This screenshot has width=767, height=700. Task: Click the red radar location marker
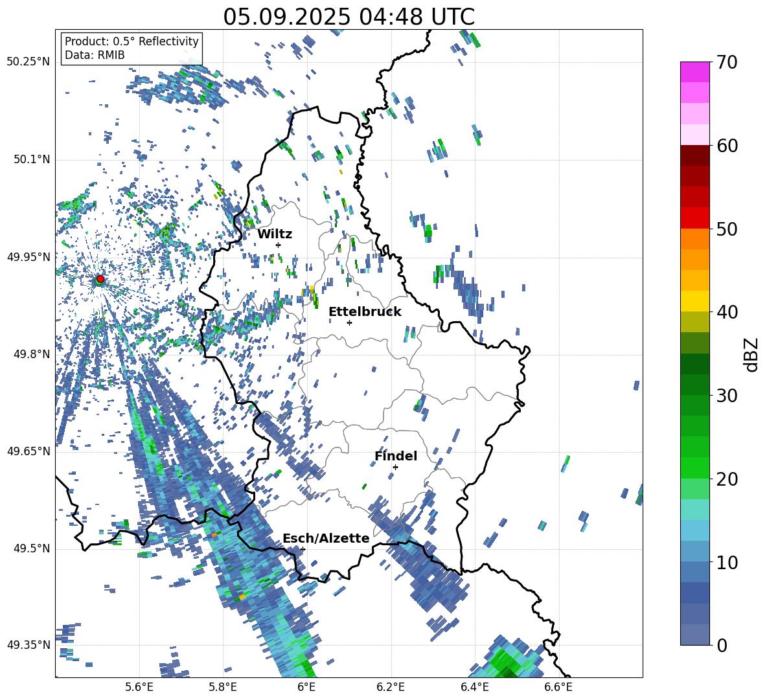100,279
